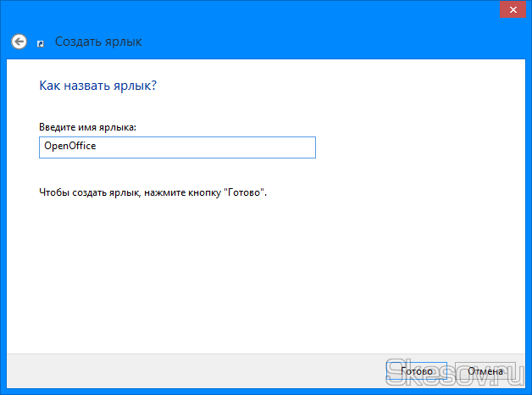
Task: Click the Создать ярлык title text
Action: point(98,42)
